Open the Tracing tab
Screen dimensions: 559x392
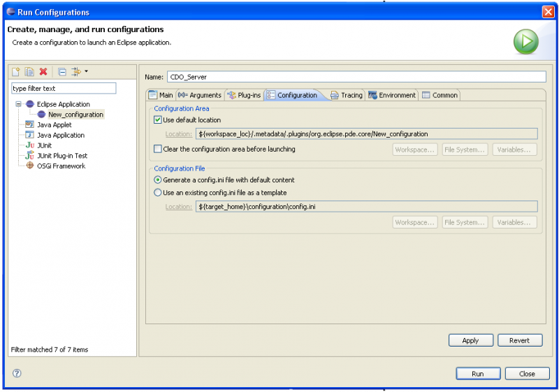point(347,95)
